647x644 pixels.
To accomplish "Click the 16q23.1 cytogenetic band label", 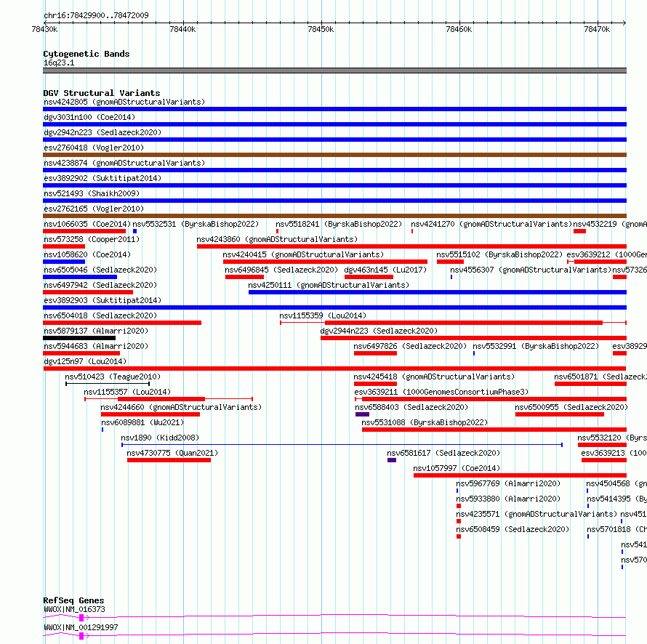I will (59, 63).
